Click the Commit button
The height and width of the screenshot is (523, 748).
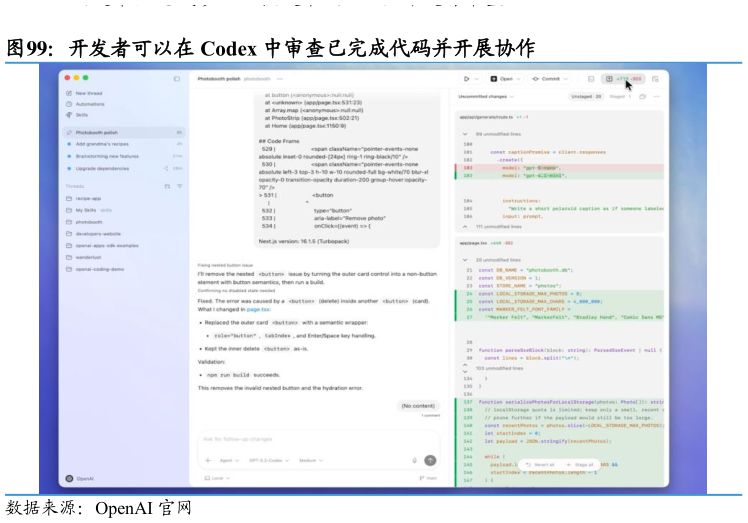[546, 79]
